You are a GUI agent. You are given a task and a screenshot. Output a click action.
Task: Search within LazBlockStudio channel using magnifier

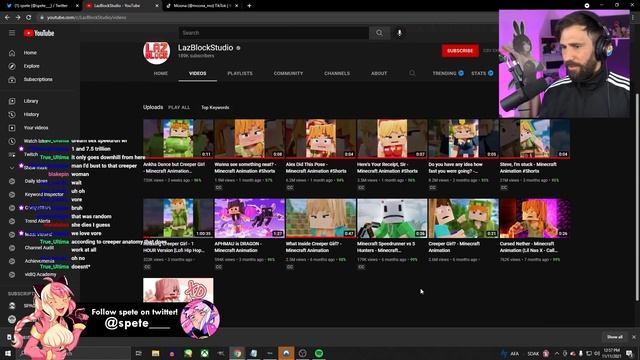click(412, 73)
